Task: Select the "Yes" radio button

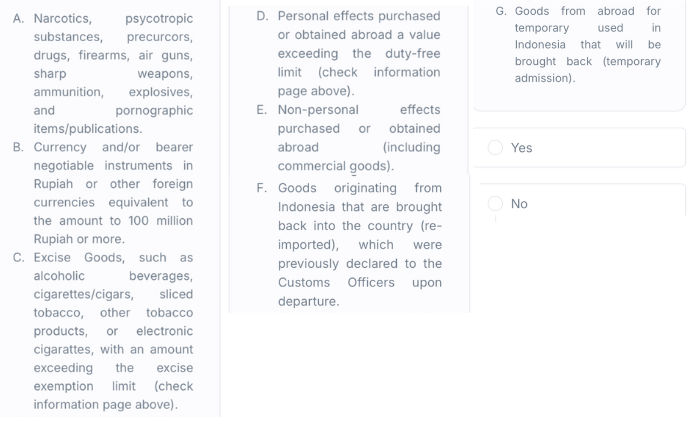Action: coord(495,148)
